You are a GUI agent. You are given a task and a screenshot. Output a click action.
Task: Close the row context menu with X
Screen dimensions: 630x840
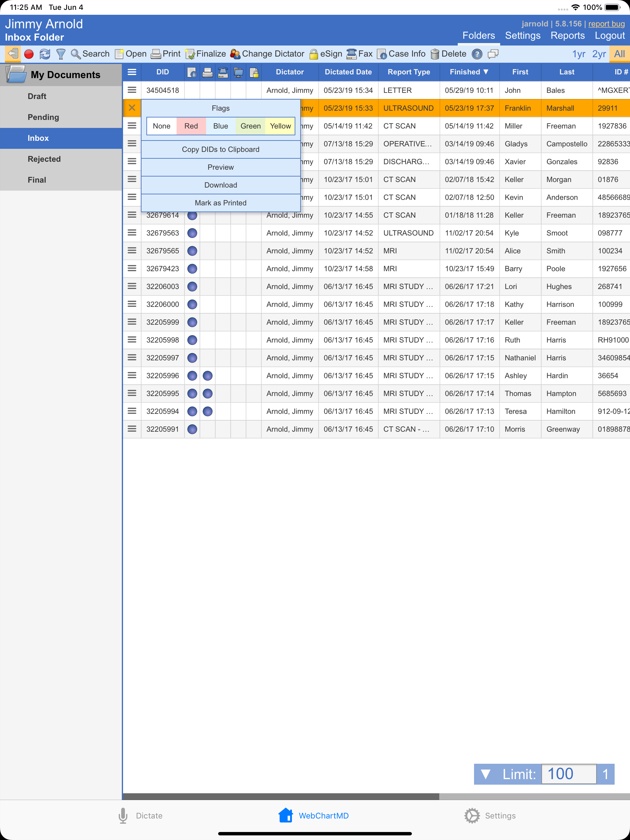(132, 108)
